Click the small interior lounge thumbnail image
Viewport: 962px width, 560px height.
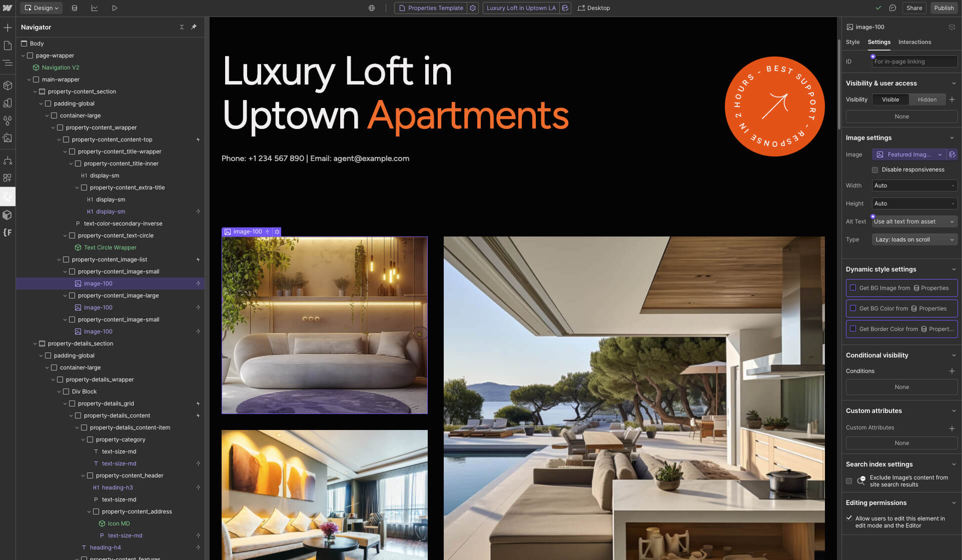325,324
